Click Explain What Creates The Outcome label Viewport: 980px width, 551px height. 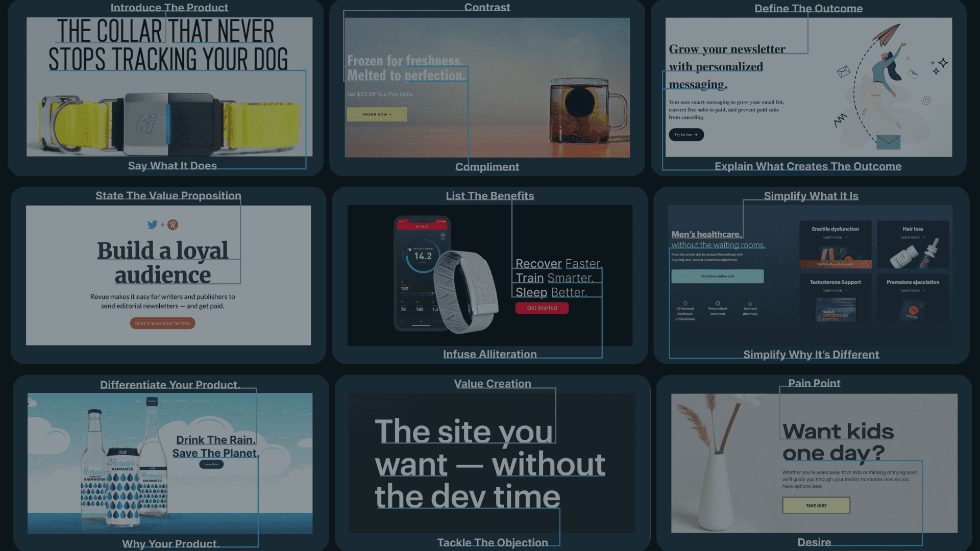[808, 166]
